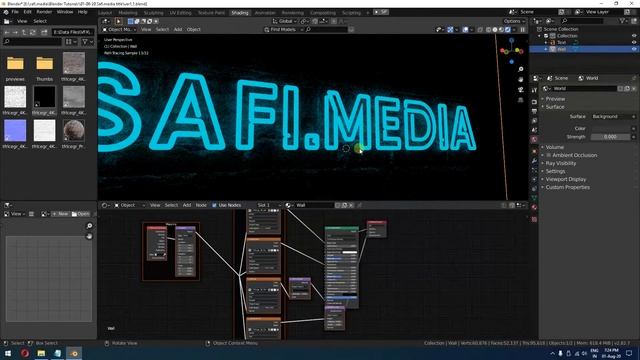Viewport: 640px width, 360px height.
Task: Click the navigation gizmo in the 3D viewport
Action: [511, 51]
